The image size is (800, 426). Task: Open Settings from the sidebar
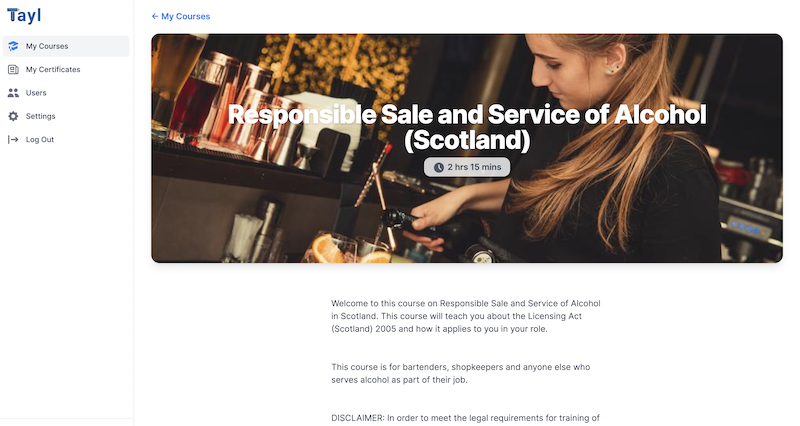66,116
